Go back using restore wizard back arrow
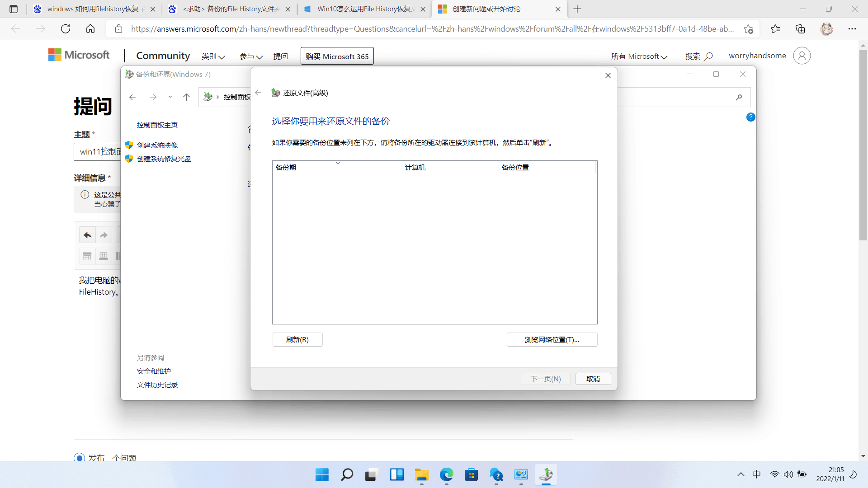This screenshot has height=488, width=868. [259, 93]
